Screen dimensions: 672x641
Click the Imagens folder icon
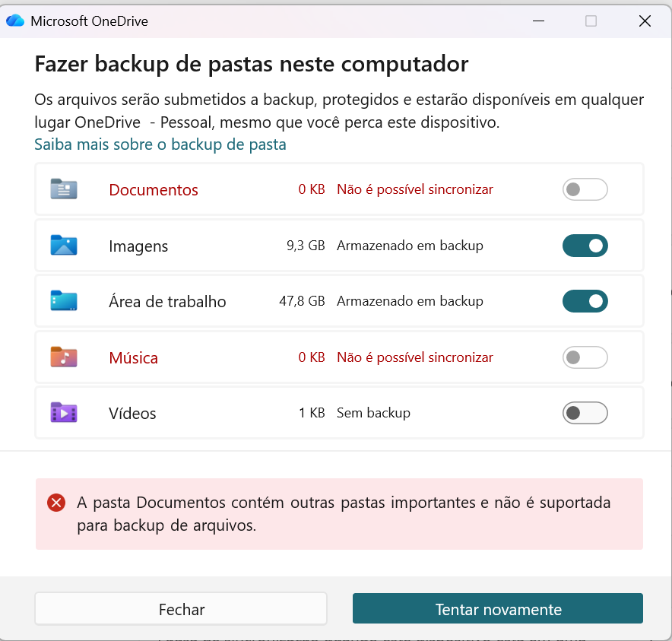pos(64,246)
